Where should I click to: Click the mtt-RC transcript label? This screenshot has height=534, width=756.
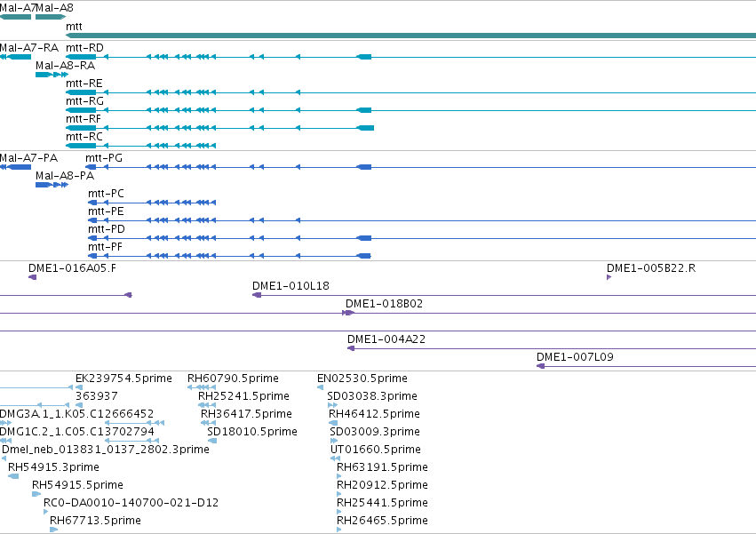click(84, 137)
